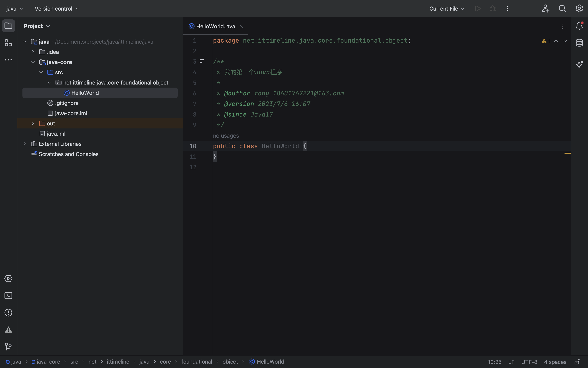Open the Structure tool window icon
Screen dimensions: 588x368
(x=8, y=43)
